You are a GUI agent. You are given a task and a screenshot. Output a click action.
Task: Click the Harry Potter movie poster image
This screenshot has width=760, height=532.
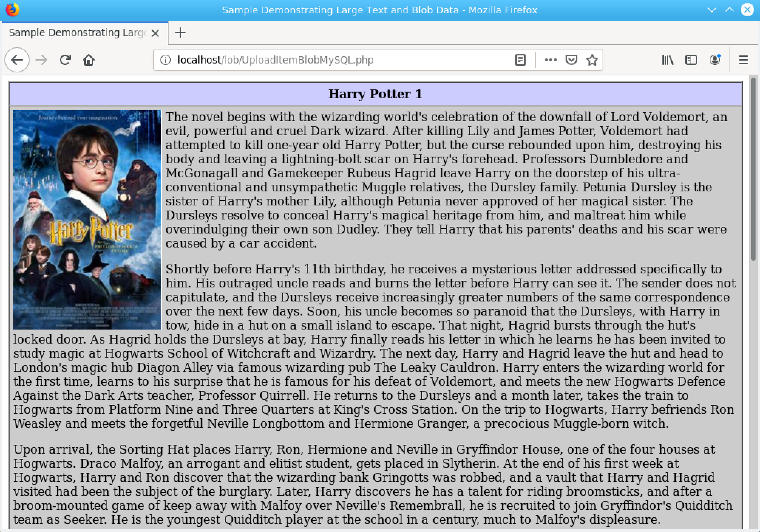tap(87, 219)
